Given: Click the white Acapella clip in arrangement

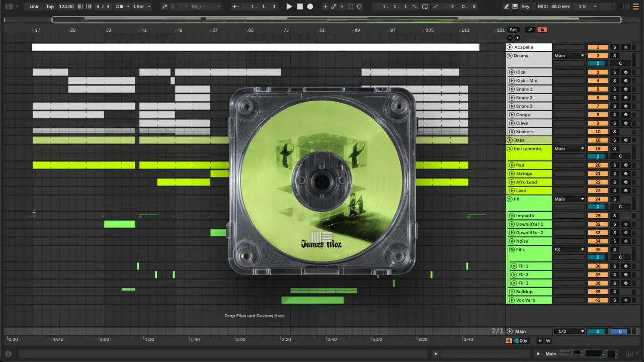Looking at the screenshot, I should (256, 47).
